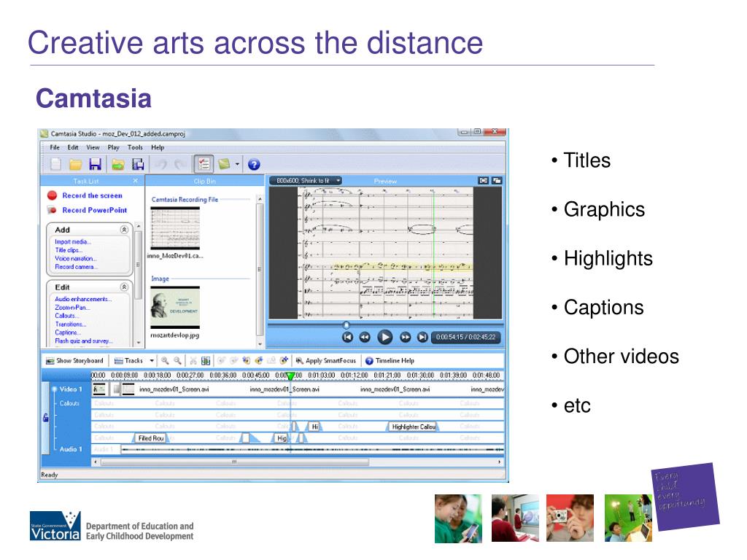Image resolution: width=747 pixels, height=560 pixels.
Task: Click the Cut selection scissors icon
Action: click(193, 361)
